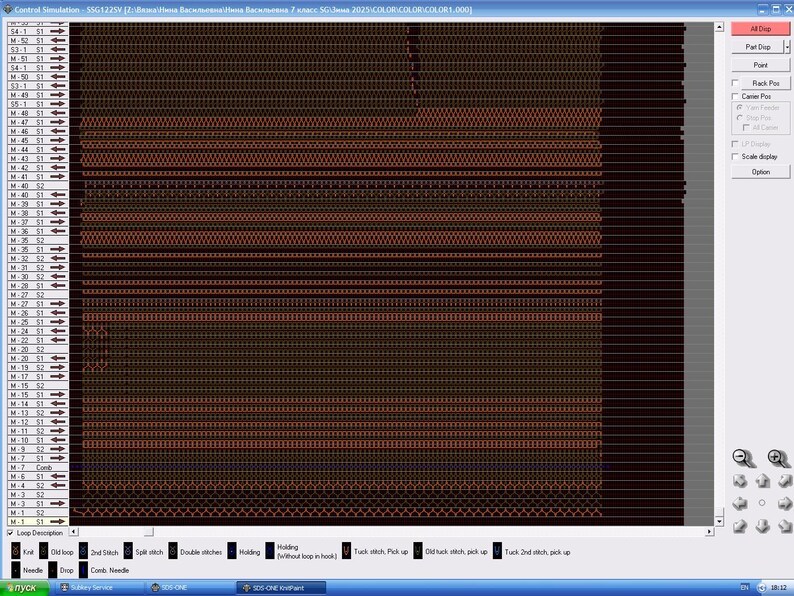This screenshot has width=794, height=596.
Task: Select the M-15 S2 row
Action: coord(38,385)
